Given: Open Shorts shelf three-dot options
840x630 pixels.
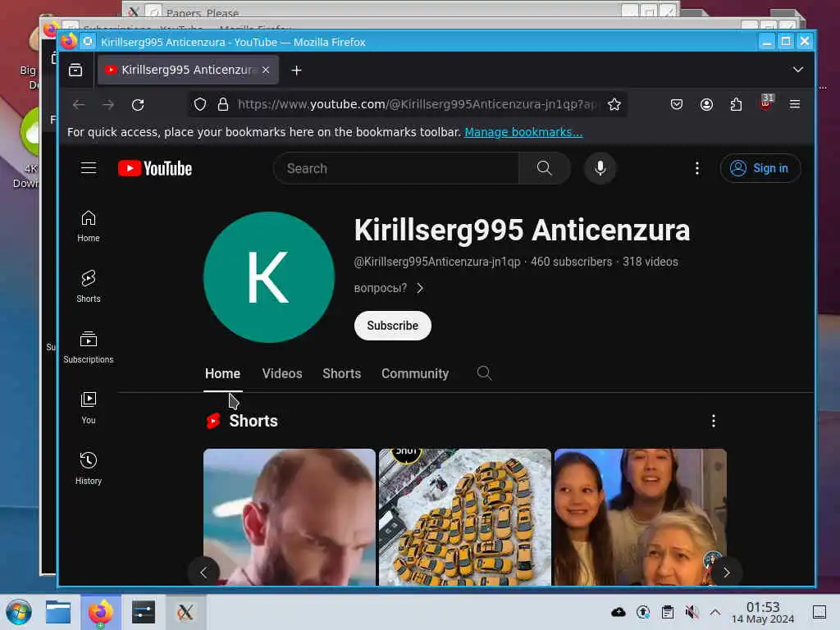Looking at the screenshot, I should tap(713, 421).
